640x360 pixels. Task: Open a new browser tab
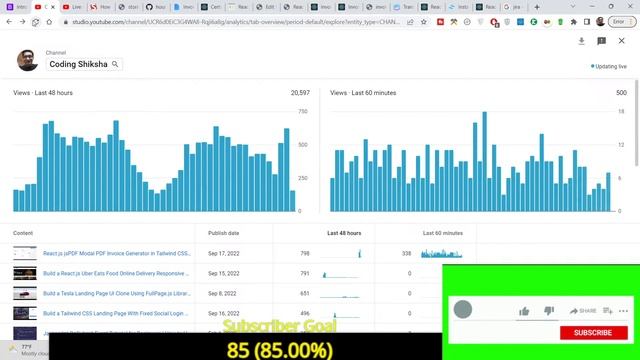point(537,7)
